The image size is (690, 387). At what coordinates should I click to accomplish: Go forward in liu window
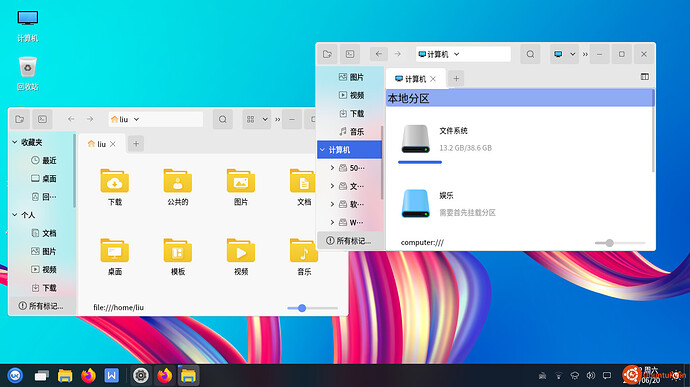(x=90, y=119)
